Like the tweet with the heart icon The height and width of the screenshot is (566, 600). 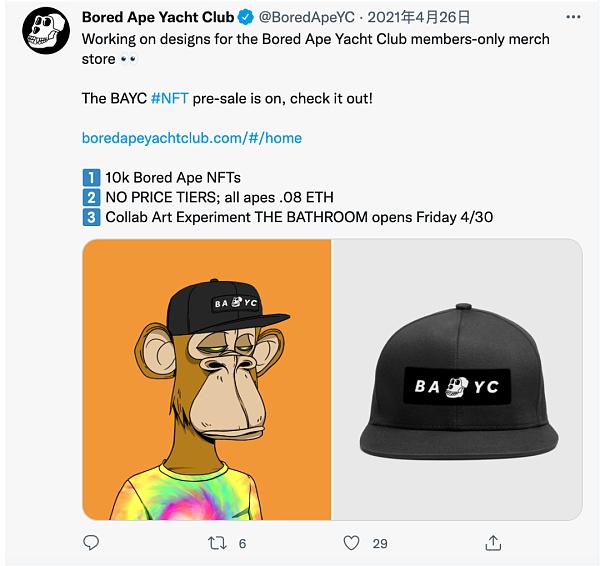[351, 543]
